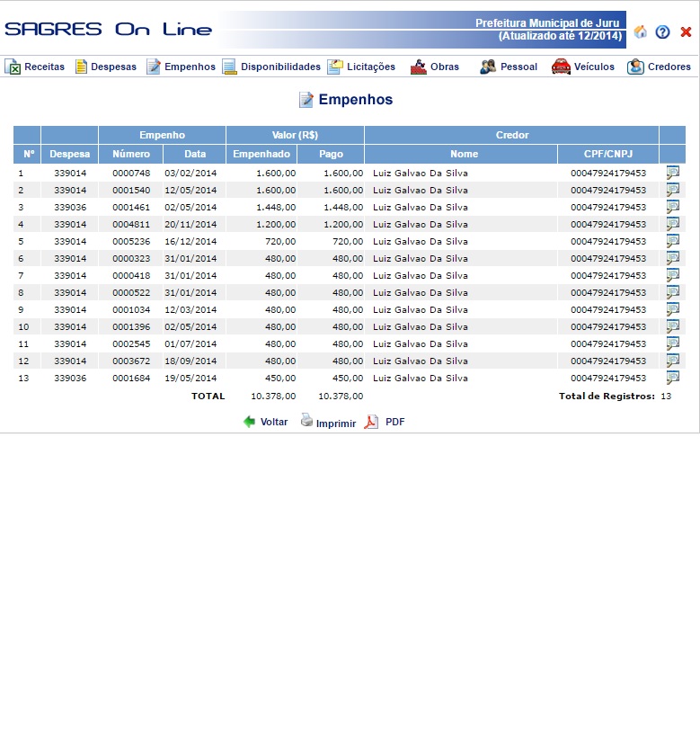Open the Credores section
This screenshot has width=700, height=740.
click(x=659, y=67)
